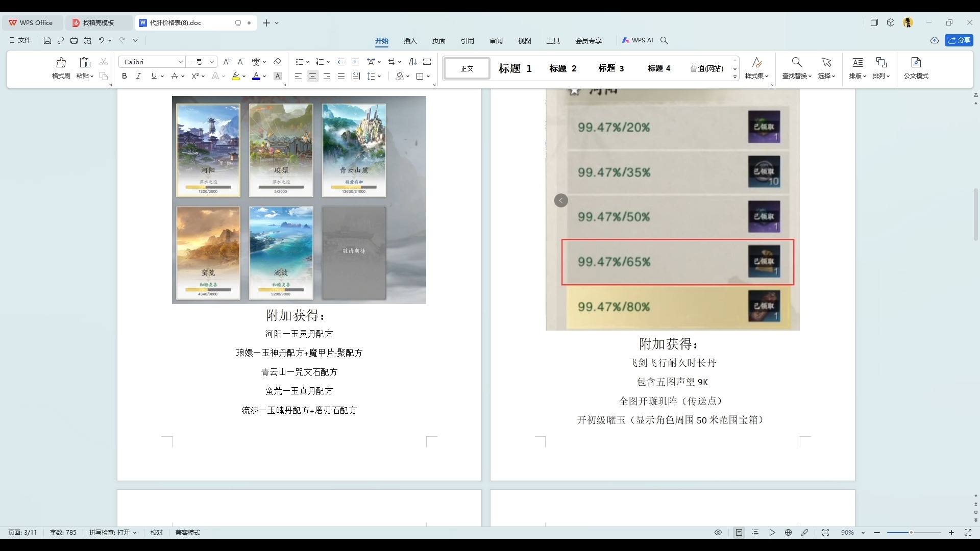Click the vertical scrollbar thumb
980x551 pixels.
tap(976, 214)
